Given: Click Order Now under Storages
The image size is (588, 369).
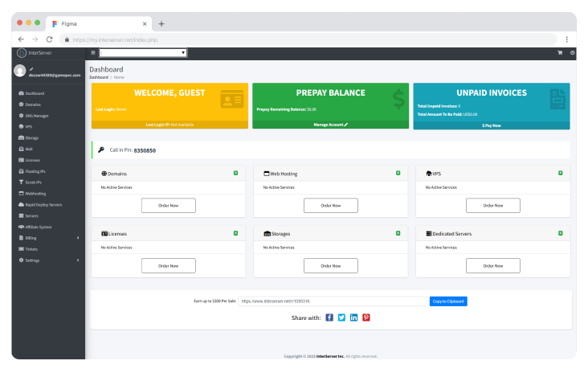Looking at the screenshot, I should 331,266.
